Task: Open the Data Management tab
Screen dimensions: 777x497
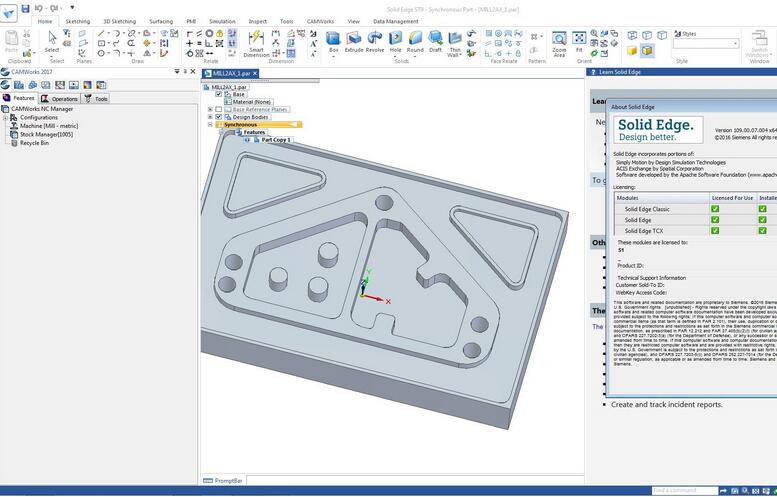Action: point(395,21)
